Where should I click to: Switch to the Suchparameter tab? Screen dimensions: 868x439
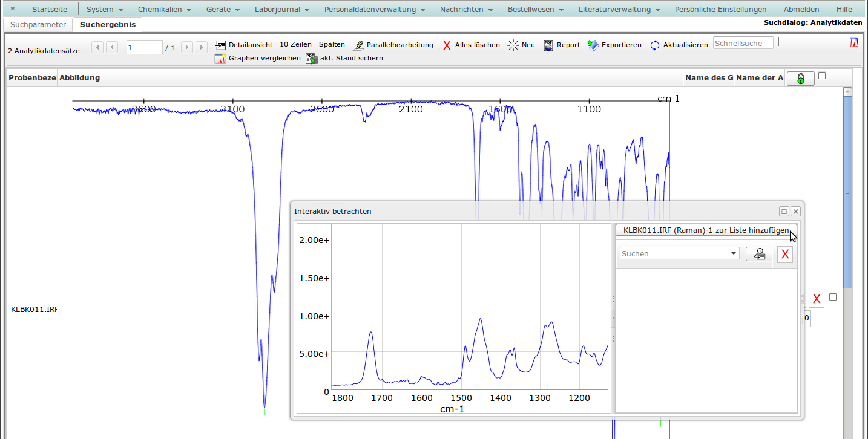tap(38, 25)
